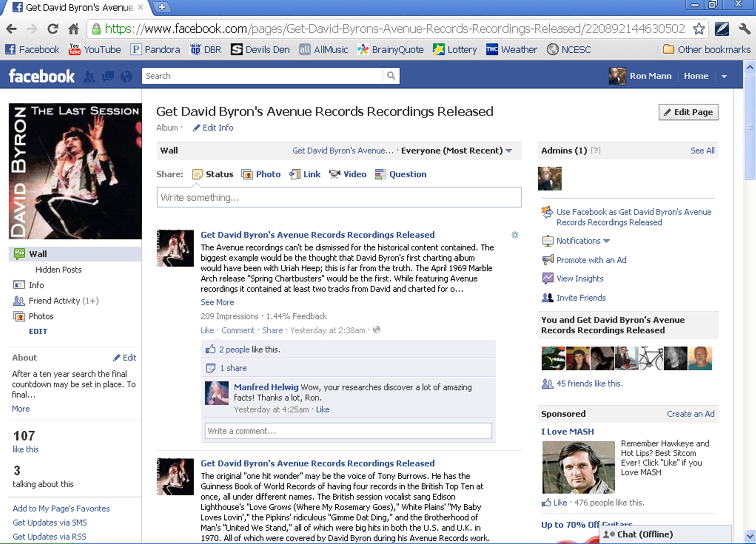Click See All admins
This screenshot has height=544, width=756.
[702, 151]
